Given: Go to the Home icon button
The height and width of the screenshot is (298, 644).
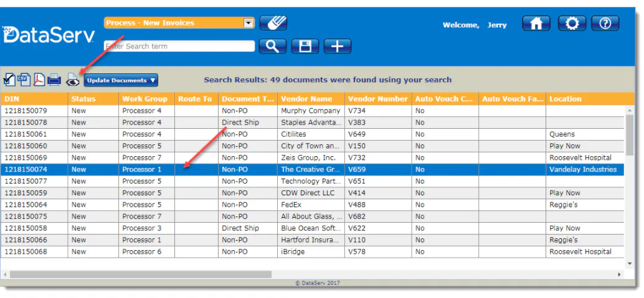Looking at the screenshot, I should 536,24.
